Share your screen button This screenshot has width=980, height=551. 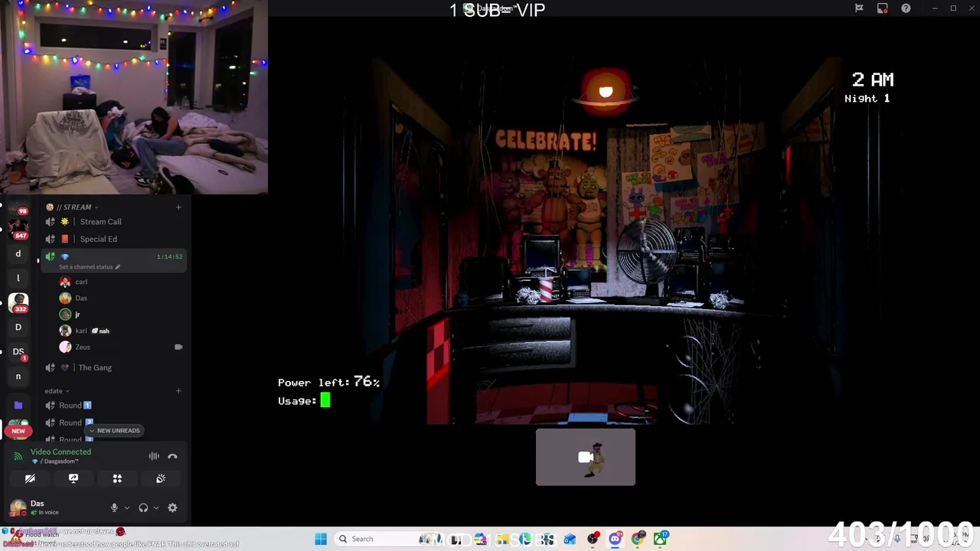pos(73,478)
